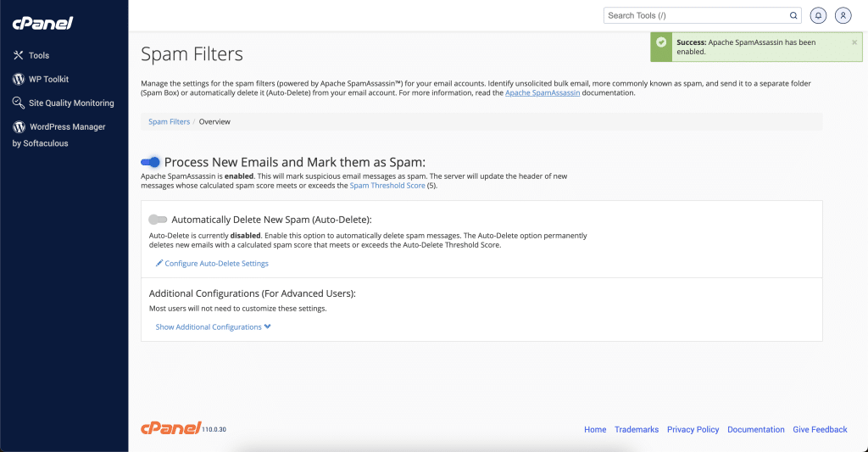Click Site Quality Monitoring magnifier icon
The image size is (868, 452).
coord(19,103)
